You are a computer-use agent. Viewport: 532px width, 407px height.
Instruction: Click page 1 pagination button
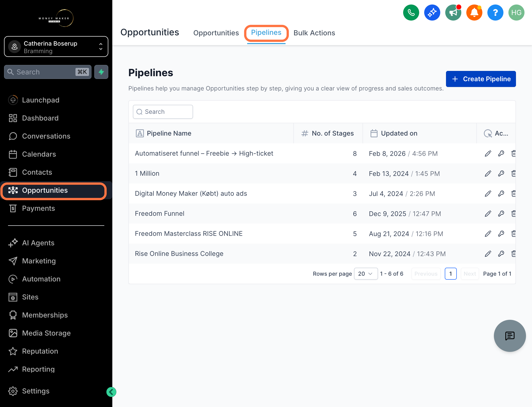(451, 274)
